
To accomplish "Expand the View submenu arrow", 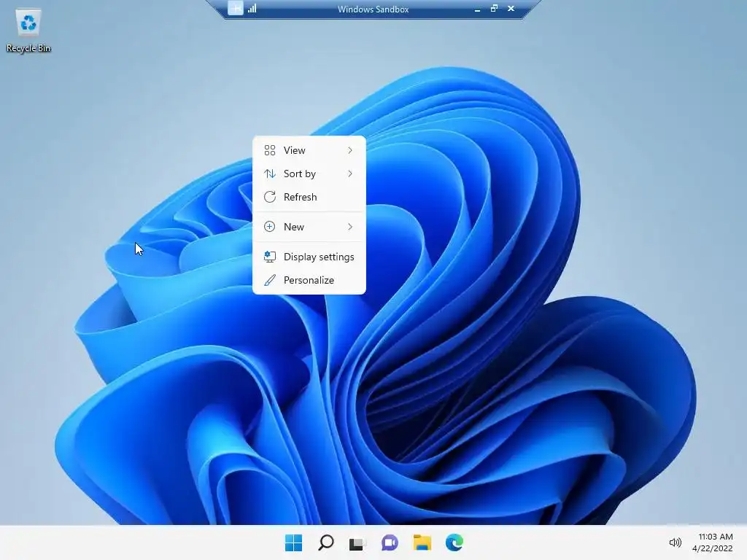I will click(x=350, y=150).
